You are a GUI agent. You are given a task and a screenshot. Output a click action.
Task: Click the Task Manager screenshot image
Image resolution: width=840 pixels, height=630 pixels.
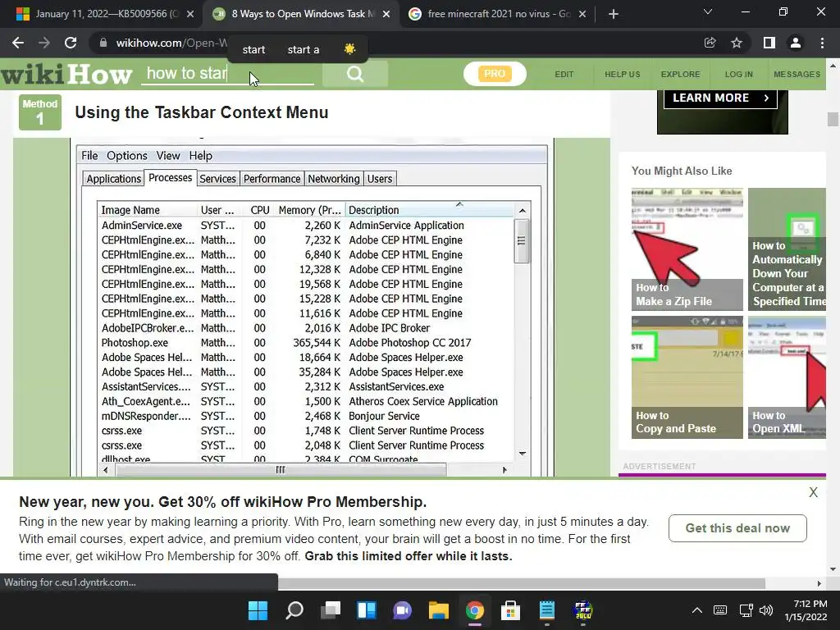coord(312,308)
